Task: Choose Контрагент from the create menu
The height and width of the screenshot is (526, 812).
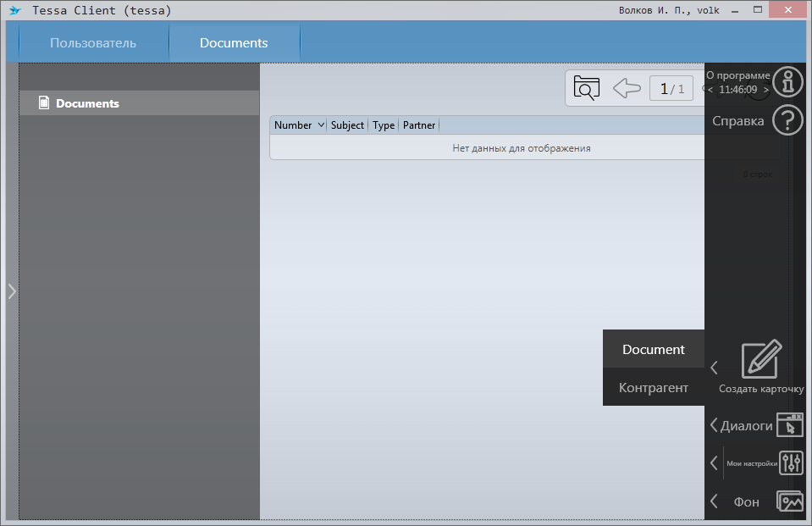Action: click(x=653, y=388)
